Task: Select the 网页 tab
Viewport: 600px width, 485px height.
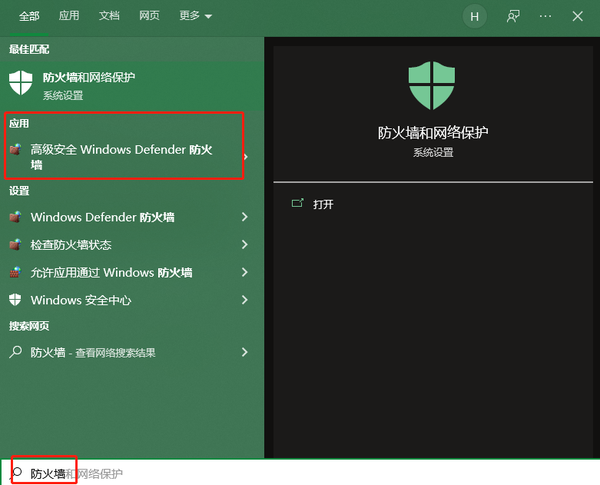Action: (x=149, y=16)
